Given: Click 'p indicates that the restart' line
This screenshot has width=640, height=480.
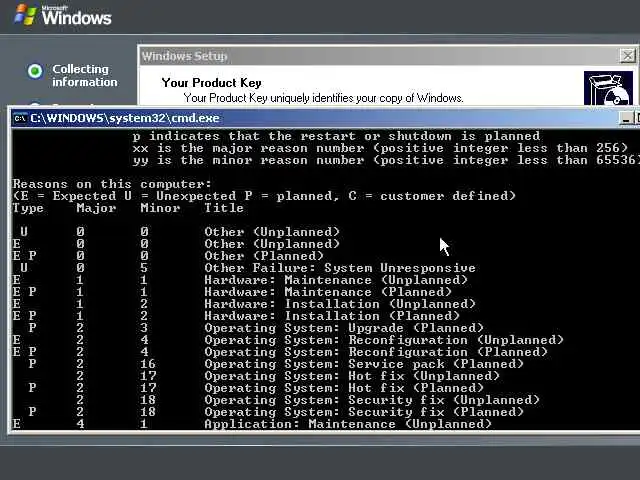Looking at the screenshot, I should click(336, 136).
